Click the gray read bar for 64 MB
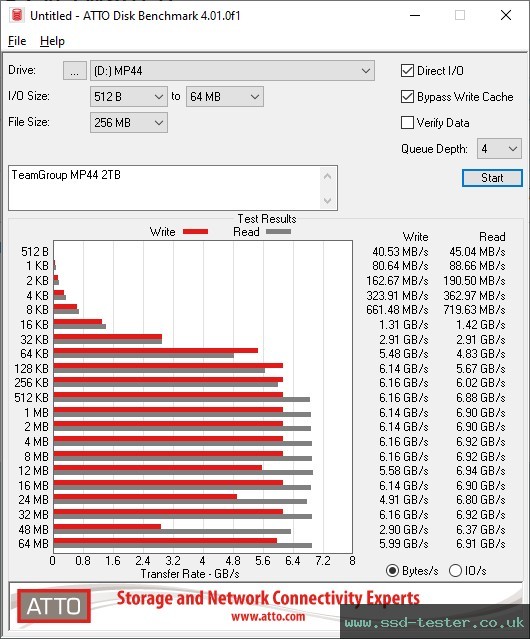 click(x=183, y=545)
